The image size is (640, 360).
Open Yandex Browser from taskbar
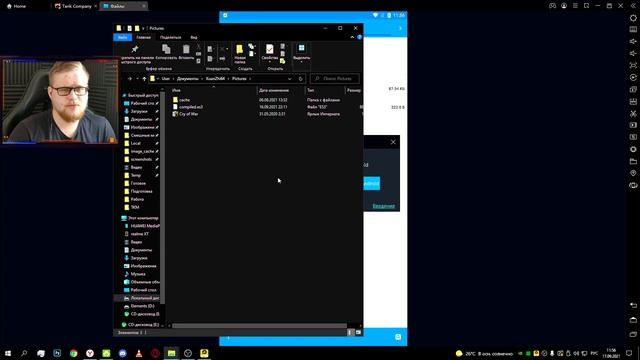[90, 353]
